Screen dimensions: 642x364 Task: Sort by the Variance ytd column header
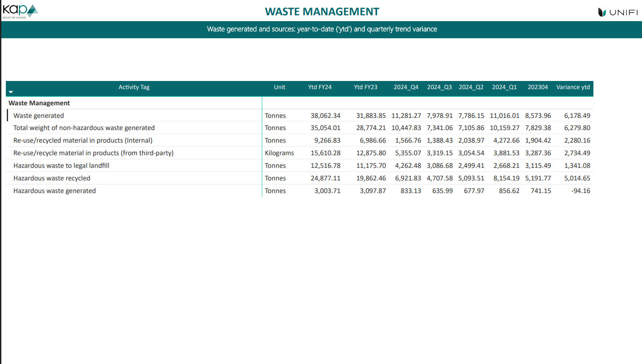(573, 87)
